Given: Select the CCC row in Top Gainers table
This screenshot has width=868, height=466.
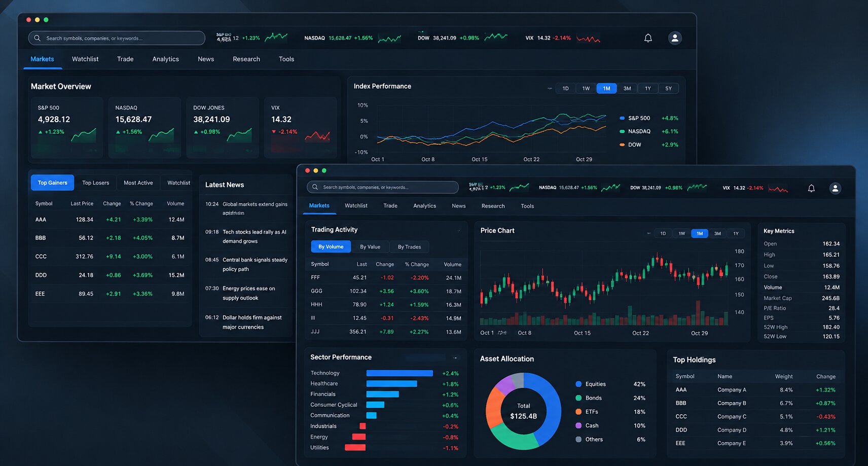Looking at the screenshot, I should tap(110, 257).
